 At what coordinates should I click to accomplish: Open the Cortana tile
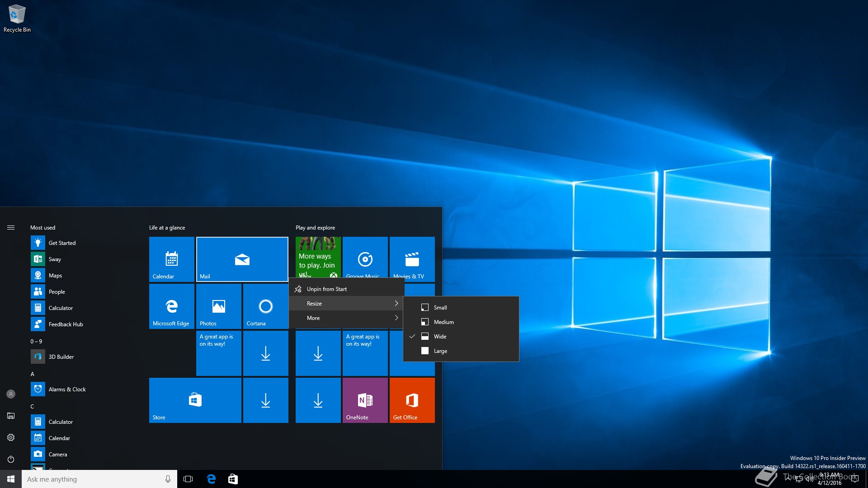[266, 306]
